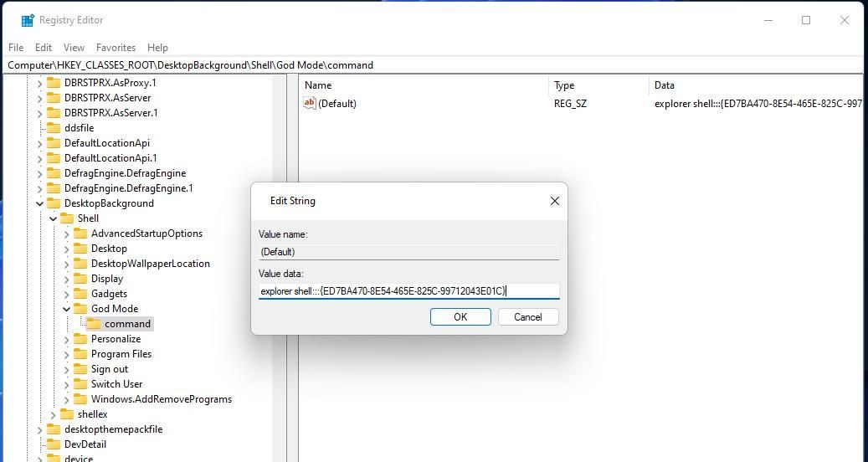This screenshot has height=462, width=868.
Task: Expand the Gadgets key
Action: (x=66, y=294)
